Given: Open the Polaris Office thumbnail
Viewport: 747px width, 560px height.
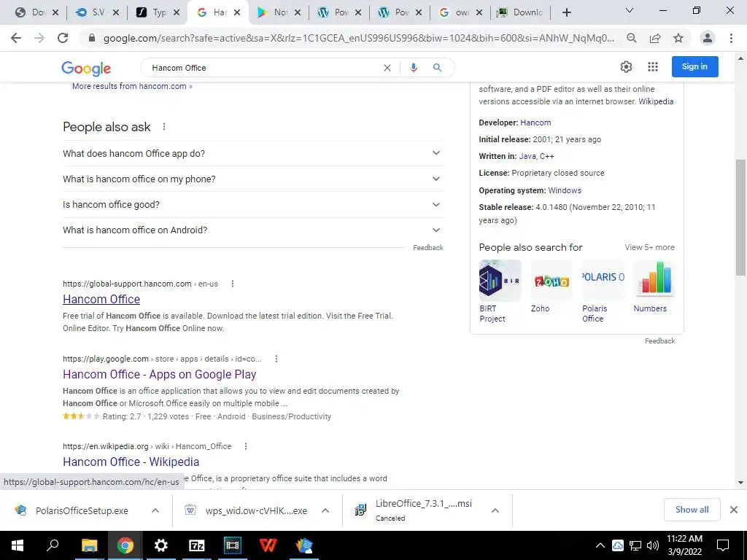Looking at the screenshot, I should click(603, 281).
